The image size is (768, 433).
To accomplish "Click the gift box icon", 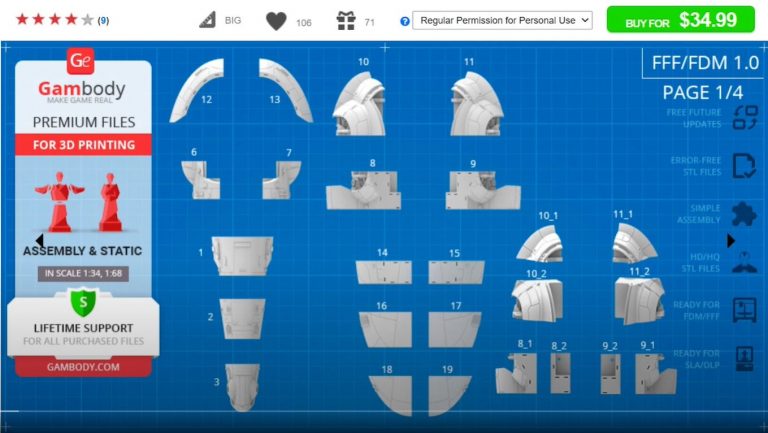I will [346, 21].
